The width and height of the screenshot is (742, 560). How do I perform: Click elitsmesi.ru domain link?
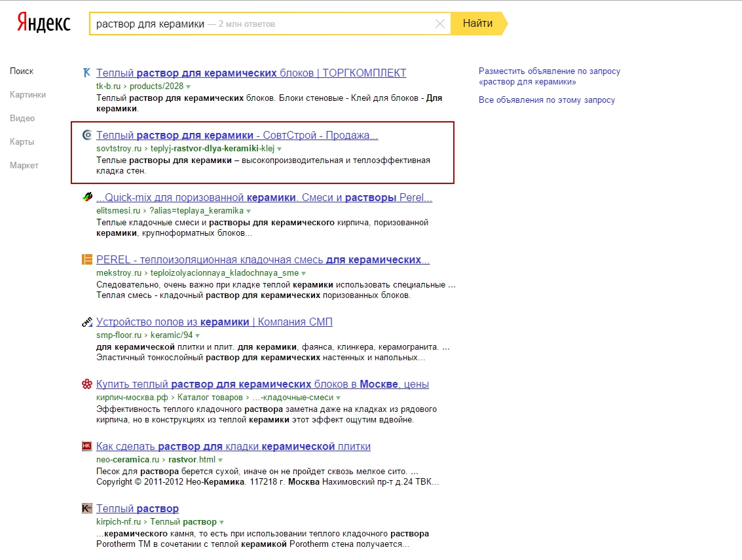click(119, 211)
